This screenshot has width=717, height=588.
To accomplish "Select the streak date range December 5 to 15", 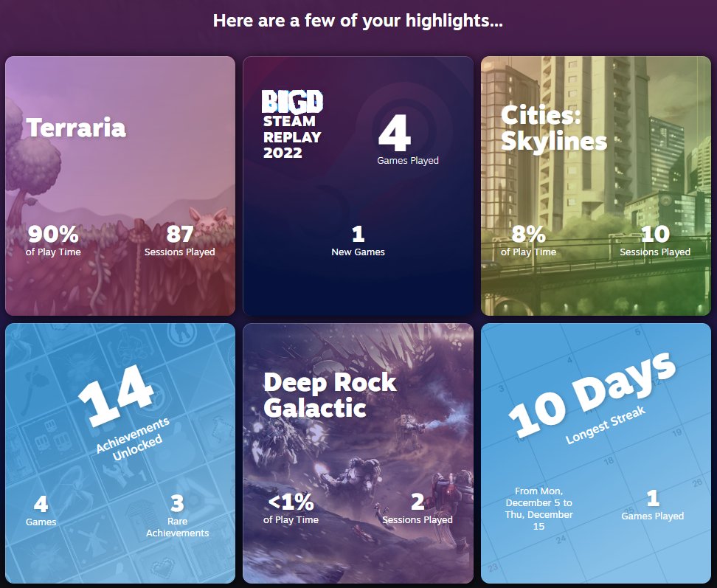I will 539,508.
